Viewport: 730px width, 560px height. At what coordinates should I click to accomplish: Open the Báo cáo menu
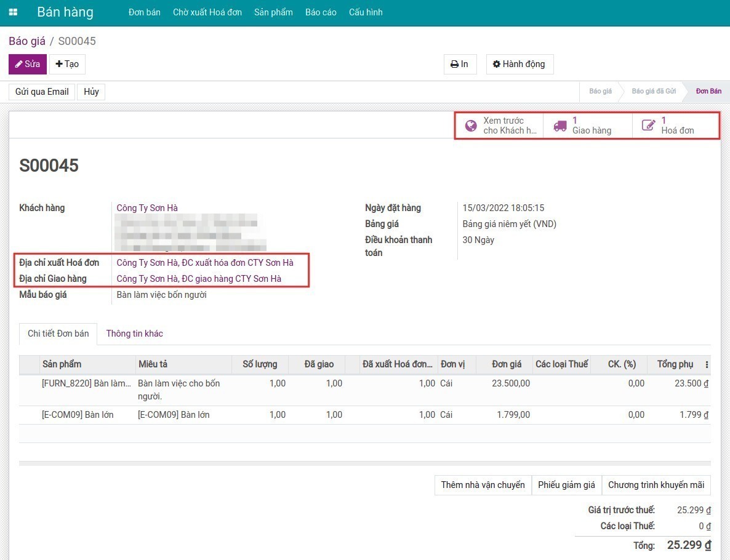(321, 12)
